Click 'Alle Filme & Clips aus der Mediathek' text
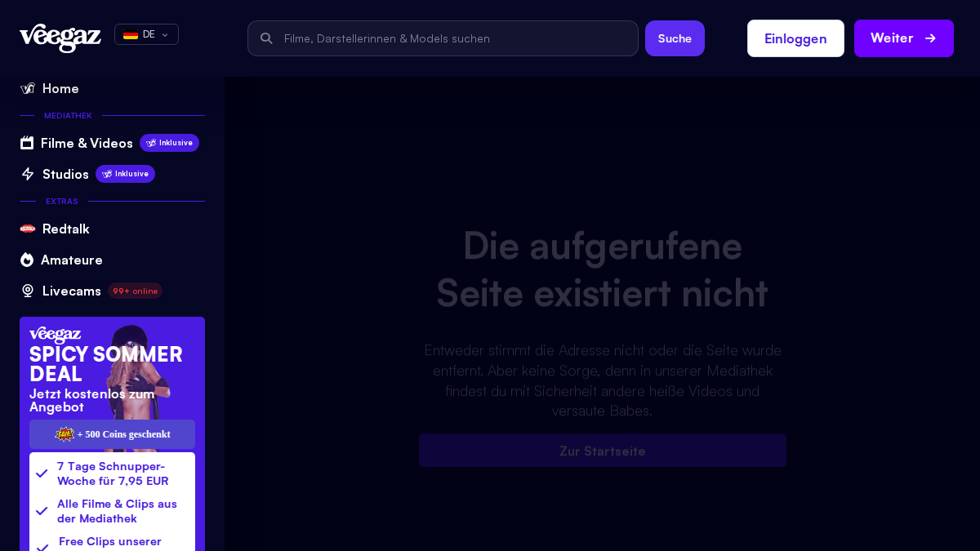 point(117,511)
